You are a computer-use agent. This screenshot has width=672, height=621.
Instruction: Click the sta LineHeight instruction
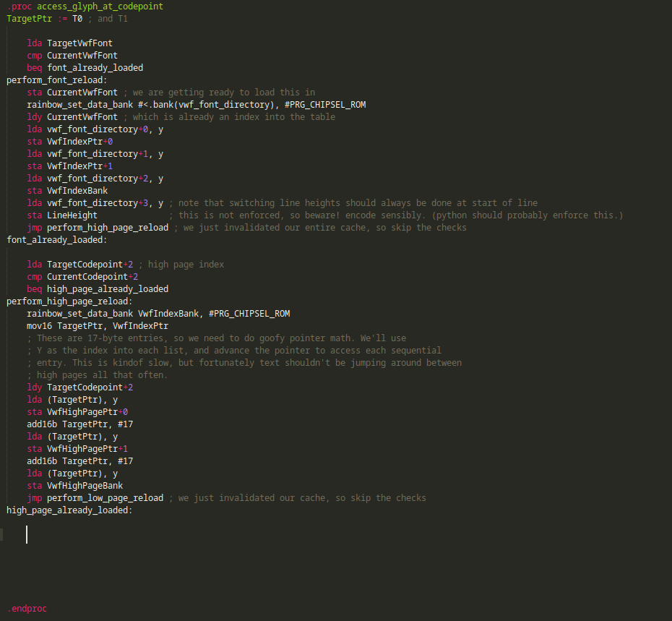[x=62, y=215]
